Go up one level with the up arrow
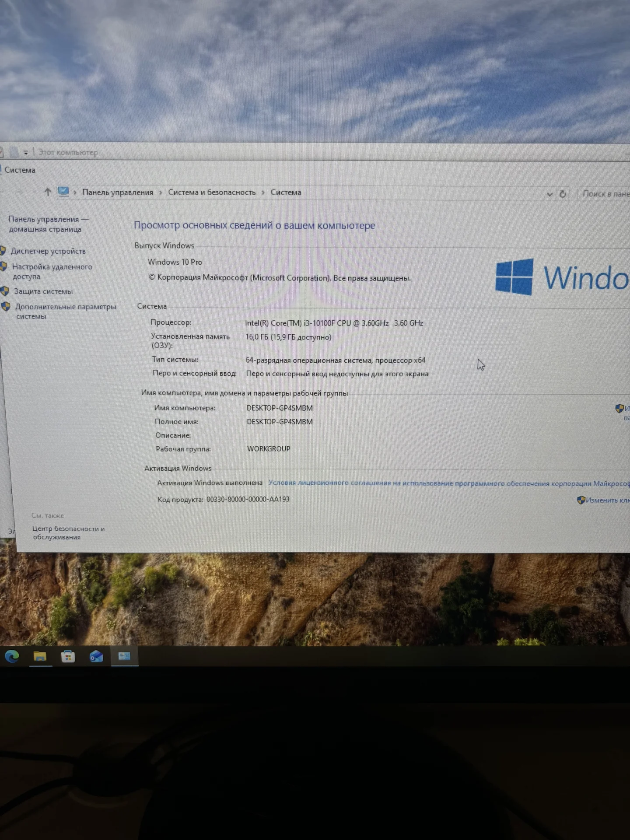This screenshot has height=840, width=630. [x=48, y=192]
